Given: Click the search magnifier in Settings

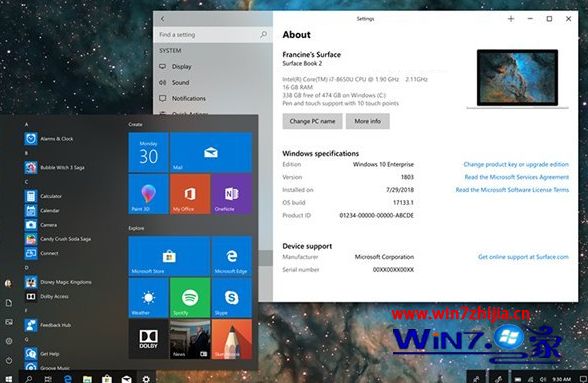Looking at the screenshot, I should pyautogui.click(x=263, y=35).
